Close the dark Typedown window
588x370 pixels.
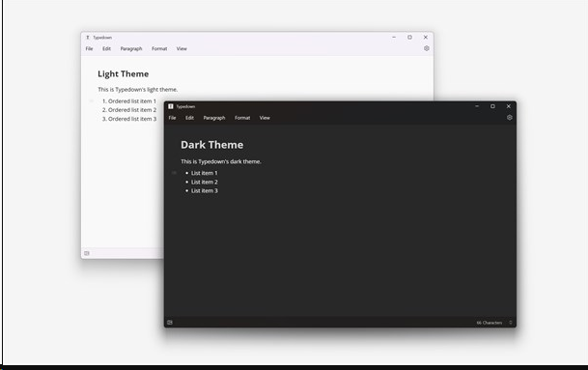[x=509, y=106]
